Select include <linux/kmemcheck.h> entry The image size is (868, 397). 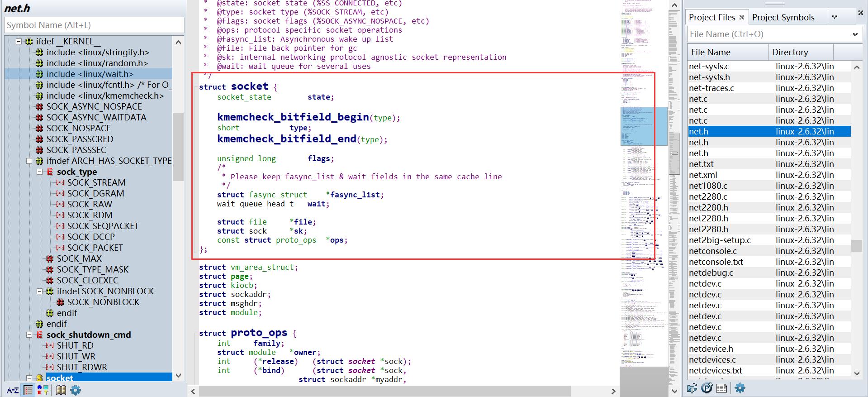[x=105, y=96]
